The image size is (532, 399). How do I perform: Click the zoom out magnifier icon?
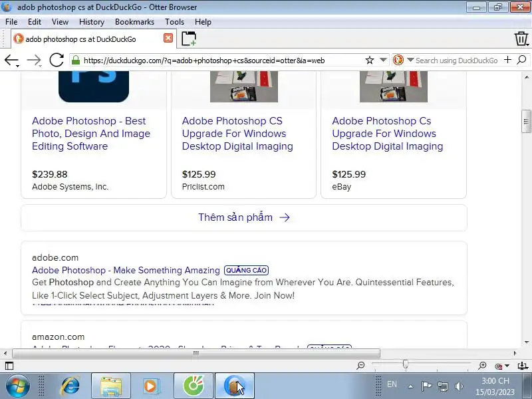coord(360,365)
